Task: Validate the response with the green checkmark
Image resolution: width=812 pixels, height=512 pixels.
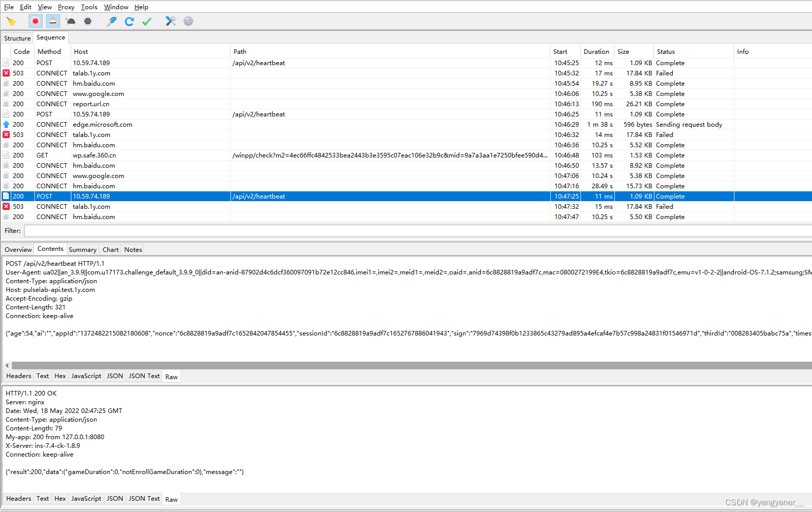Action: pos(147,21)
